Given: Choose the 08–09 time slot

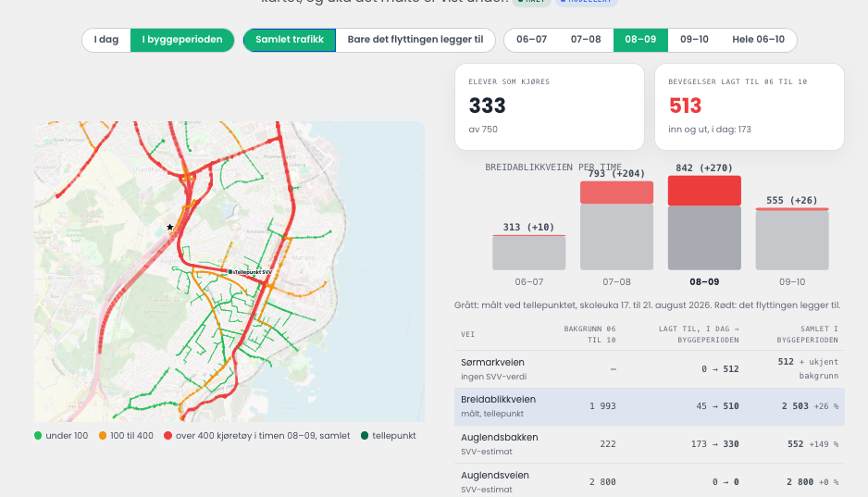Looking at the screenshot, I should tap(640, 40).
